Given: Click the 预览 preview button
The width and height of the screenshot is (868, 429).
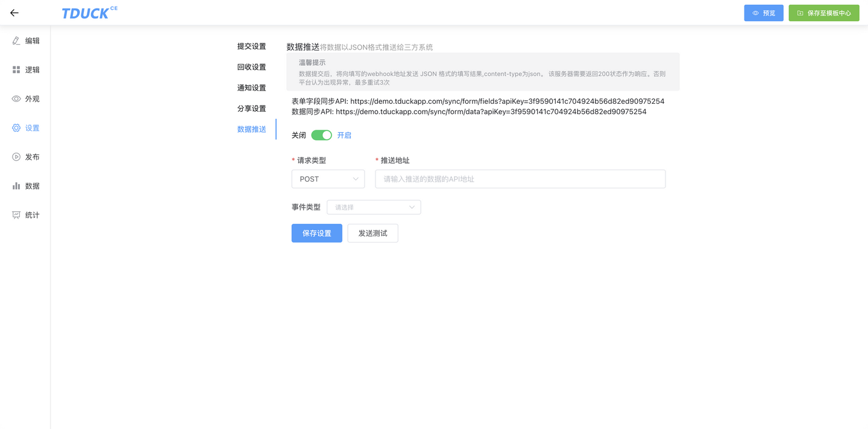Looking at the screenshot, I should [x=764, y=13].
